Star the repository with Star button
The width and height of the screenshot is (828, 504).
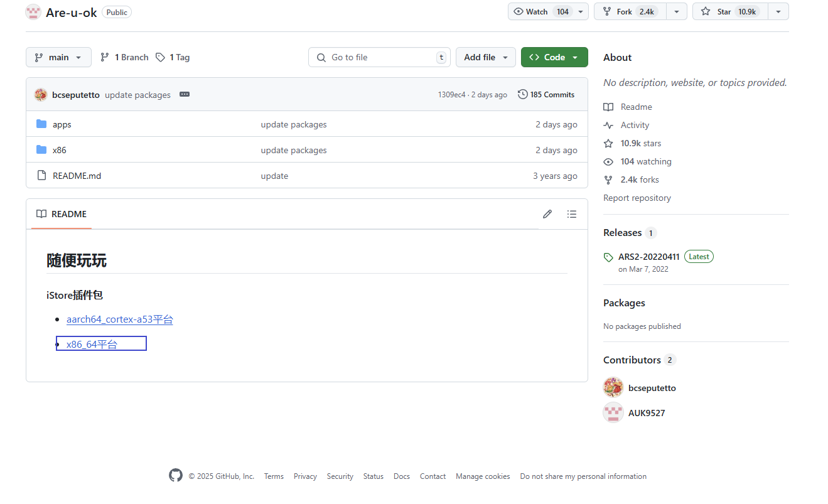coord(730,11)
